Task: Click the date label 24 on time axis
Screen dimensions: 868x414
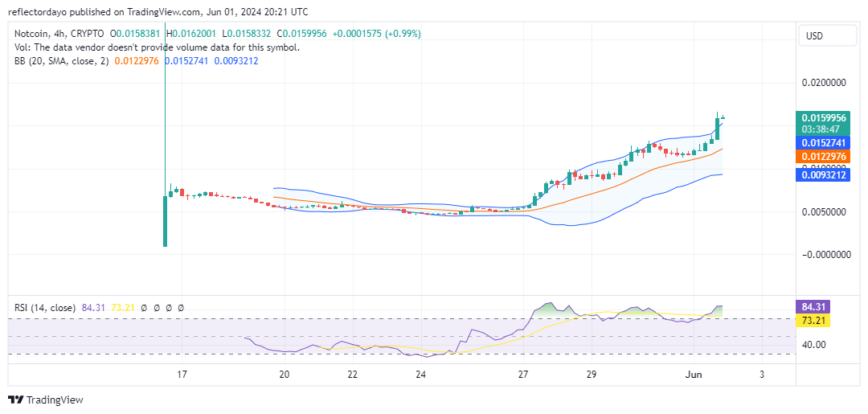Action: click(420, 374)
